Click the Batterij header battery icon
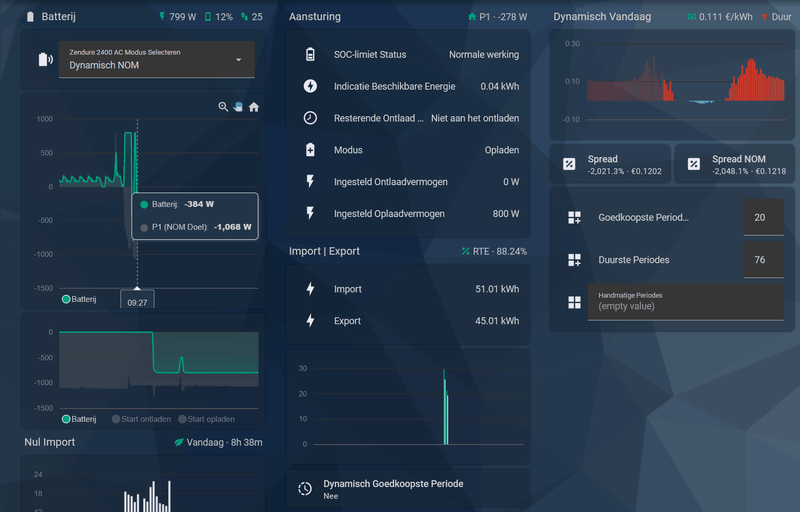Viewport: 800px width, 512px height. click(x=30, y=17)
